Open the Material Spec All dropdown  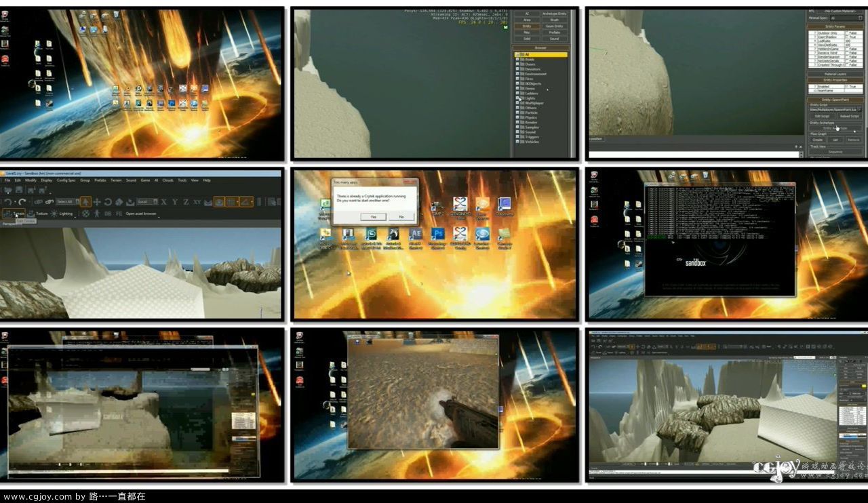846,18
